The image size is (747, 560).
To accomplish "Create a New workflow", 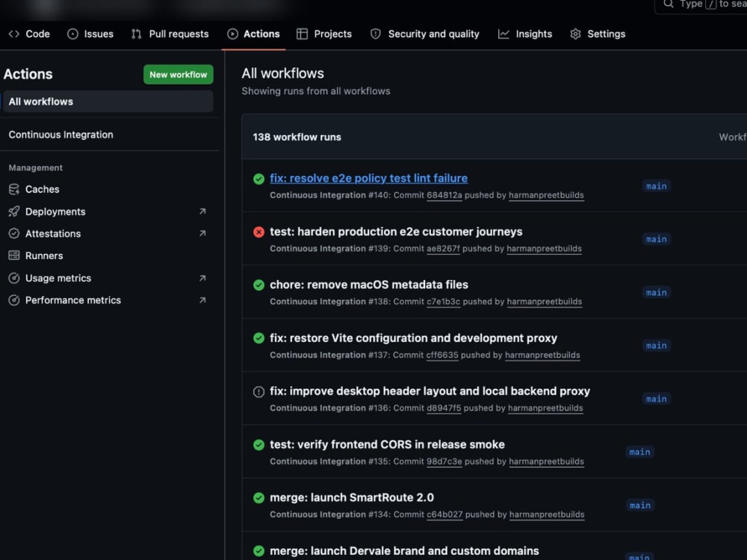I will pos(179,74).
